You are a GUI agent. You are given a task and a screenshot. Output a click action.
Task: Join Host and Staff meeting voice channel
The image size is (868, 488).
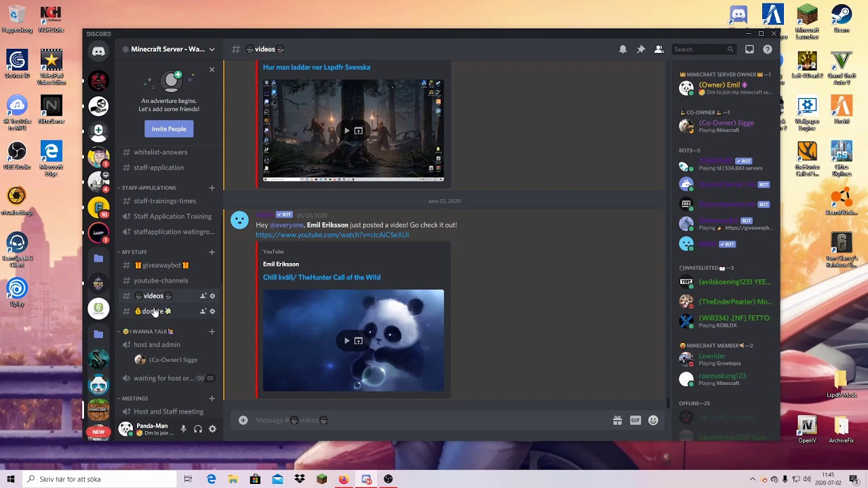click(x=167, y=411)
